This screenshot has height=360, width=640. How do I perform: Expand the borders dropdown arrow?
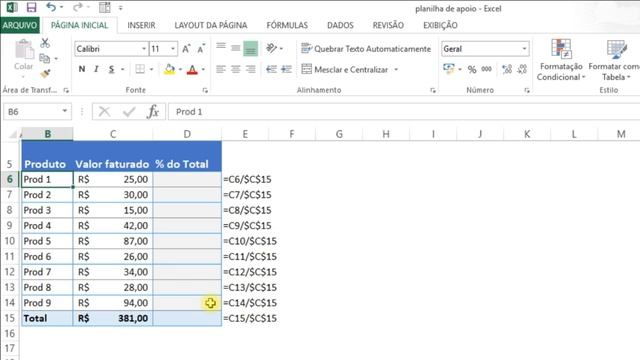click(x=151, y=69)
